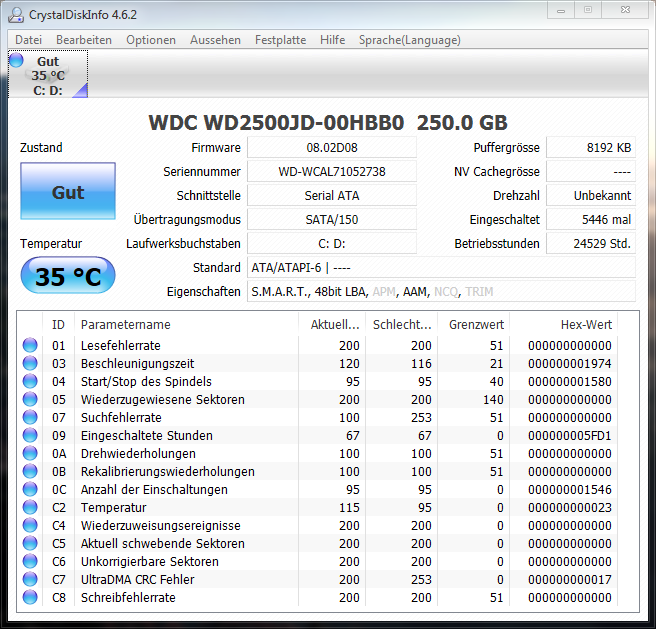Click status orb for Wiederzugewiesene Sektoren
Image resolution: width=656 pixels, height=629 pixels.
tap(30, 399)
